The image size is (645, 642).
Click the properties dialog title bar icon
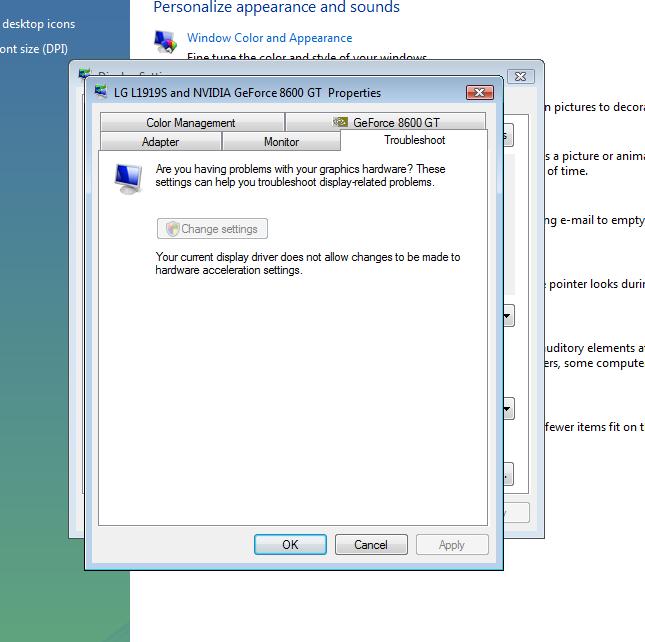(x=101, y=91)
